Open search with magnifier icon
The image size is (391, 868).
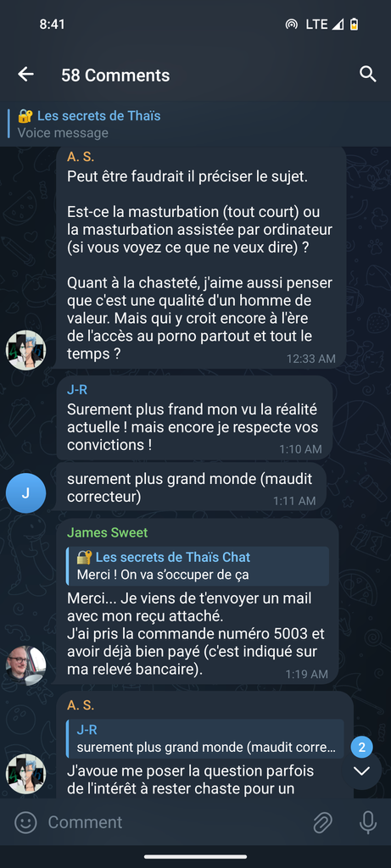[x=368, y=75]
